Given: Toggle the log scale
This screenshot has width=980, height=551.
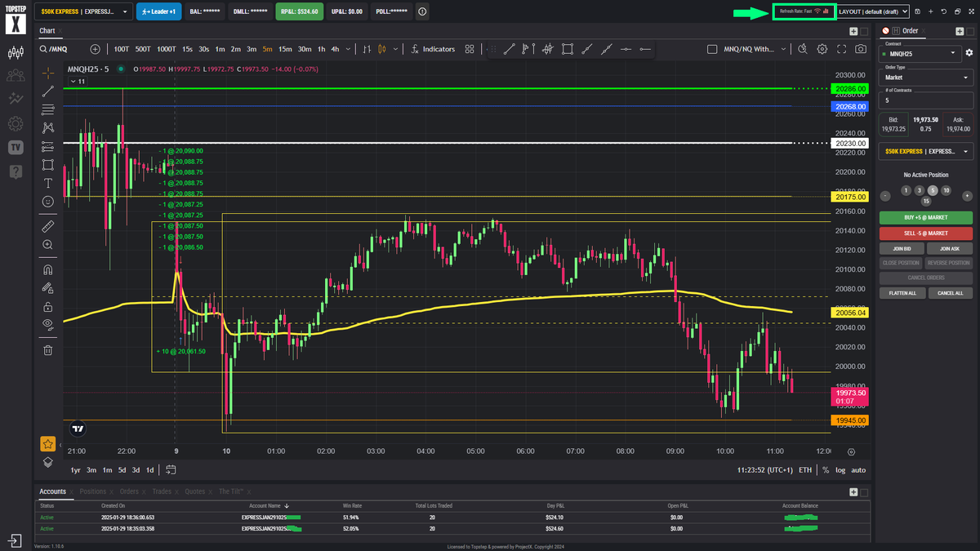Looking at the screenshot, I should point(840,470).
